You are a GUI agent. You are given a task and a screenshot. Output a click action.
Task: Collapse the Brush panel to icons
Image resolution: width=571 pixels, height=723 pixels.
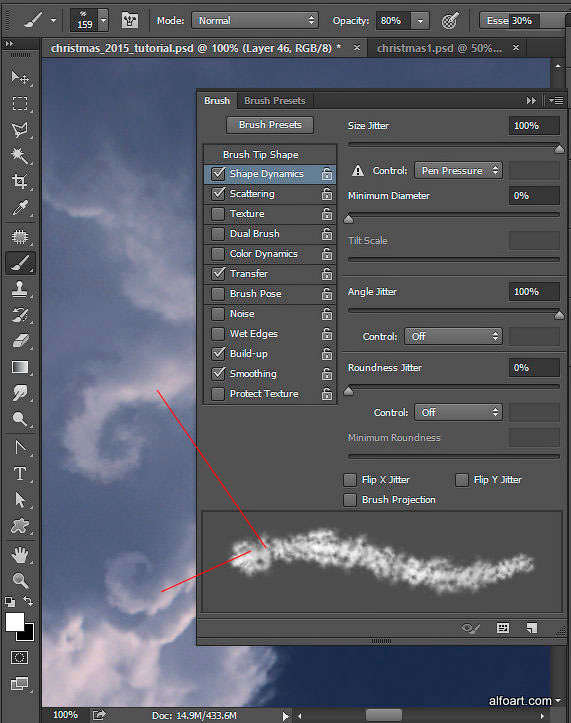click(531, 101)
